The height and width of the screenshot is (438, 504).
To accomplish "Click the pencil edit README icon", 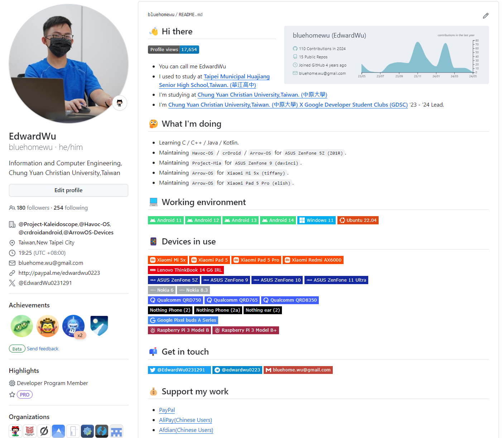I will point(485,16).
